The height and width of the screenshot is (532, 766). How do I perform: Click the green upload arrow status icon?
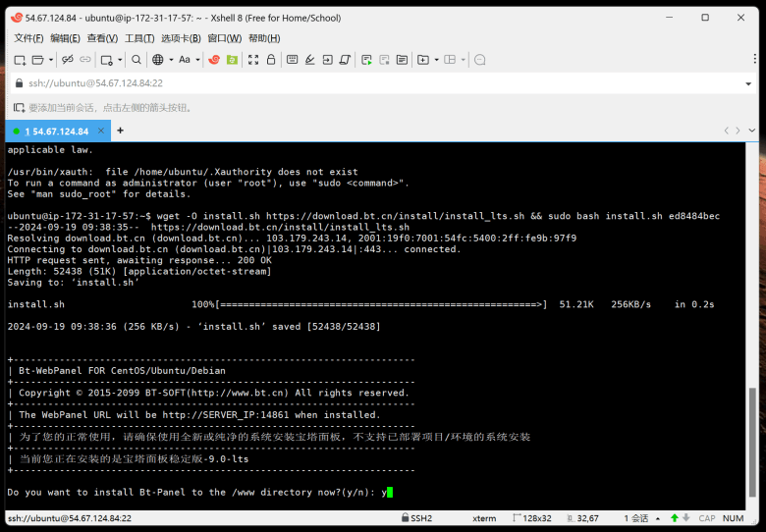675,518
